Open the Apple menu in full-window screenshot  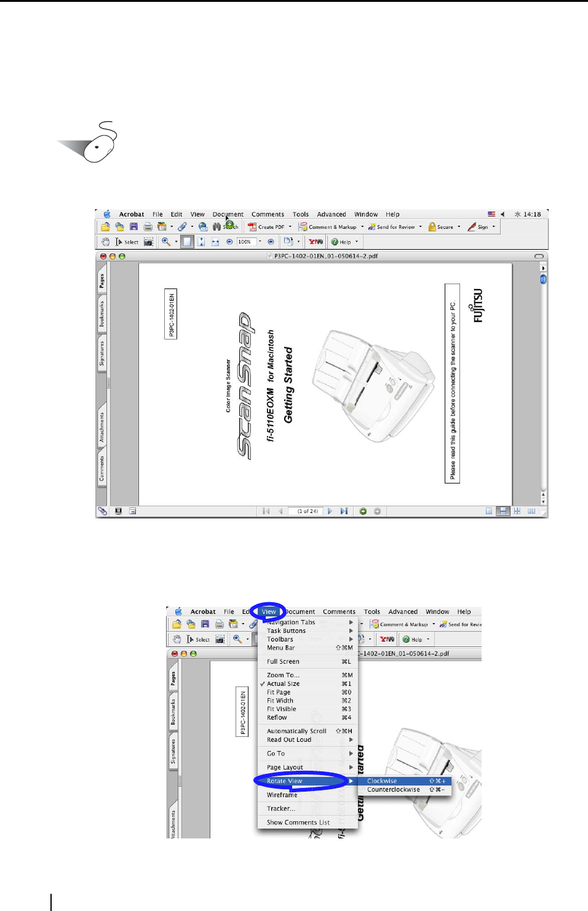[107, 214]
